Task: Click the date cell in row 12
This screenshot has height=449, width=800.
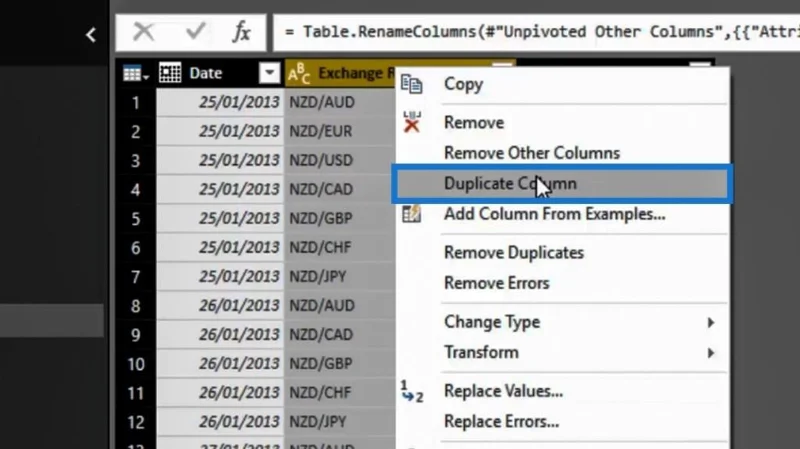Action: point(220,422)
